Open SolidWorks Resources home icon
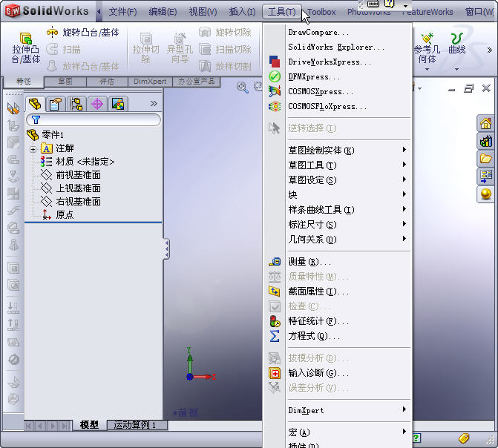 [485, 124]
